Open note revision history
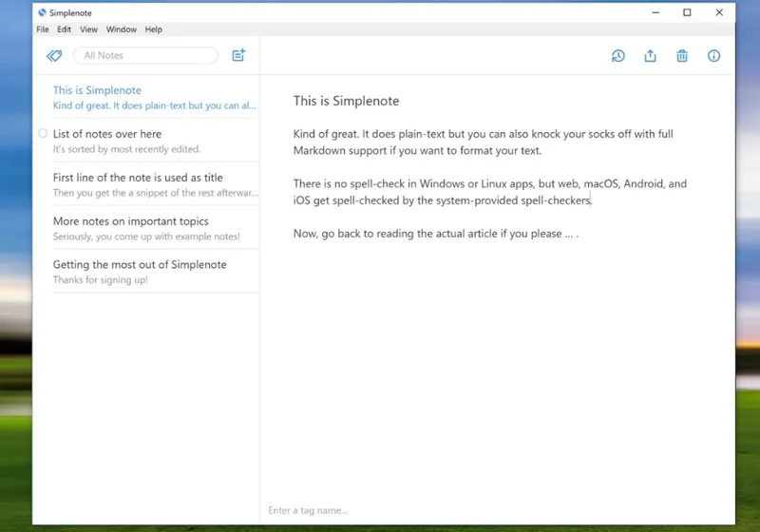 618,56
